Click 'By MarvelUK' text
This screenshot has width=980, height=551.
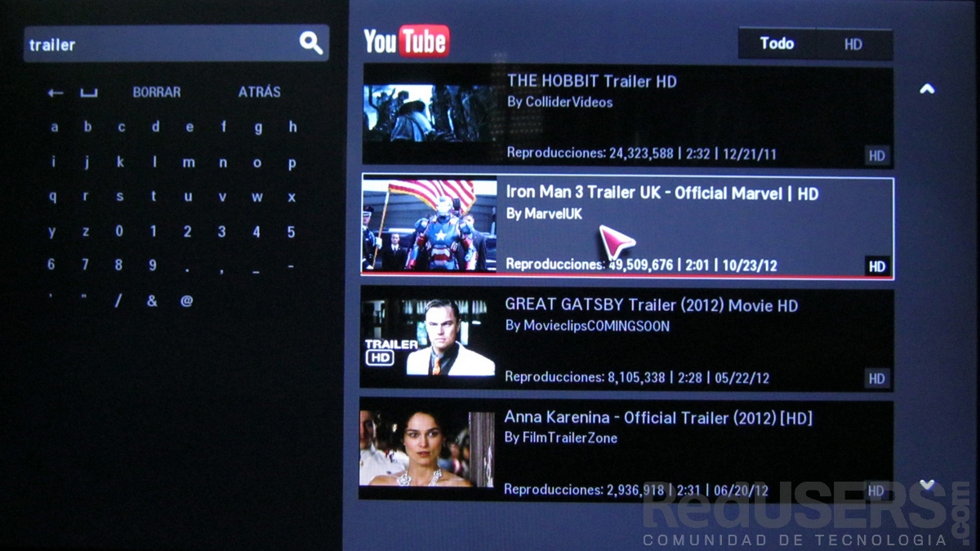(544, 214)
